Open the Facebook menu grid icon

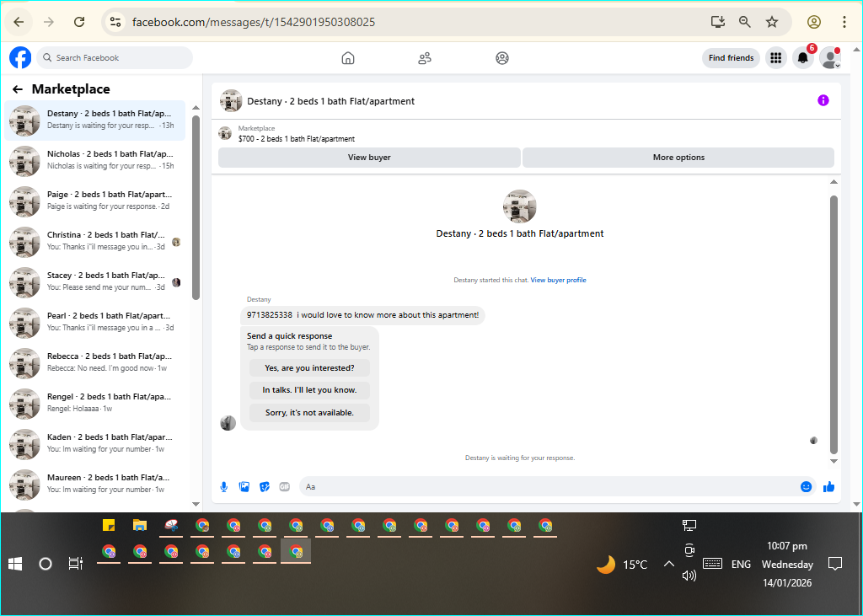pos(776,58)
